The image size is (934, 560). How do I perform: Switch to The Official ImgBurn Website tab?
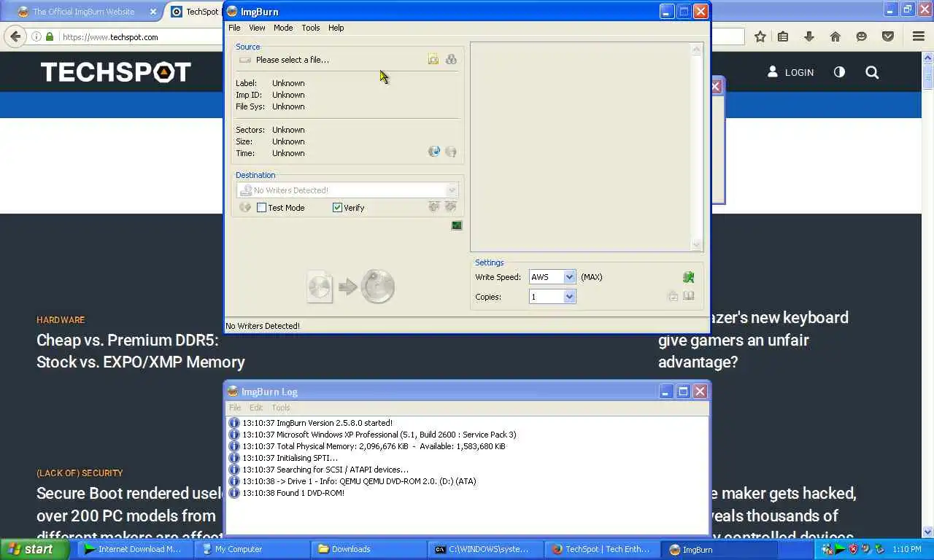tap(84, 12)
